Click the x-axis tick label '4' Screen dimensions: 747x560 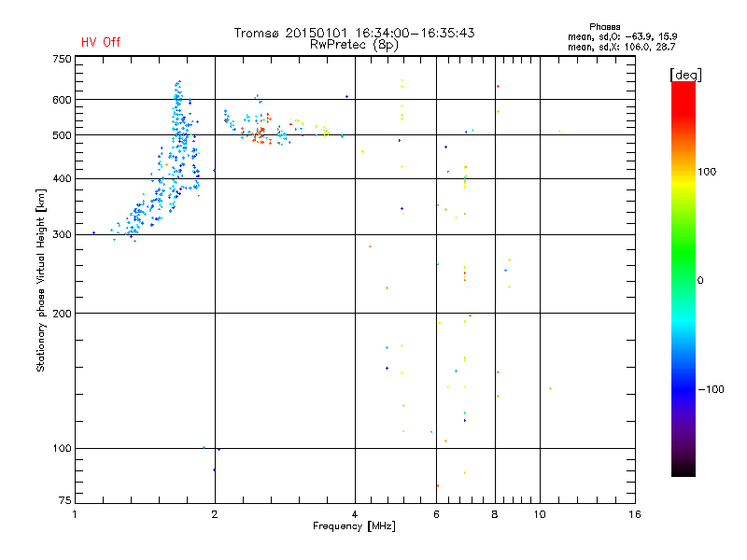pos(355,514)
